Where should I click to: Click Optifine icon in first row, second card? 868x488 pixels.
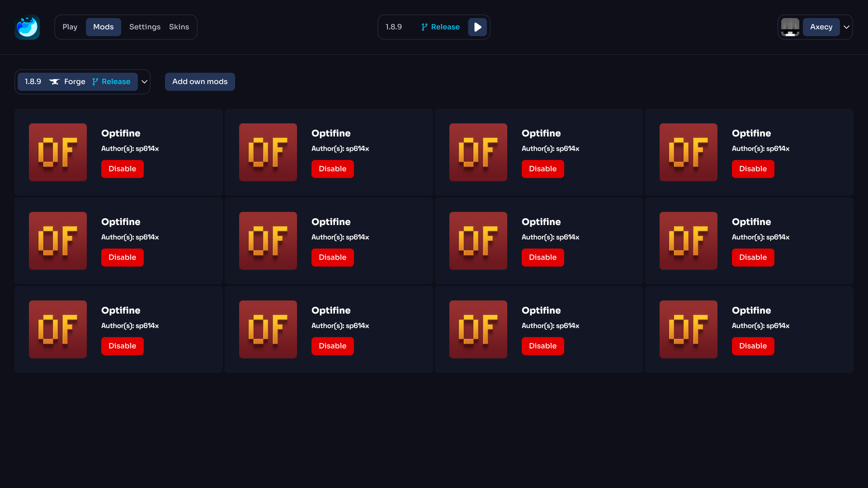pyautogui.click(x=268, y=152)
